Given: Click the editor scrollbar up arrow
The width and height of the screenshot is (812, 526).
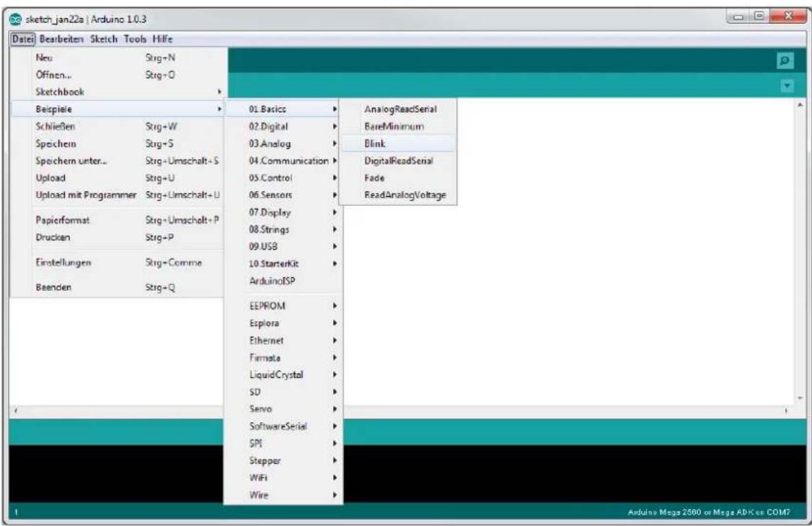Looking at the screenshot, I should 800,105.
